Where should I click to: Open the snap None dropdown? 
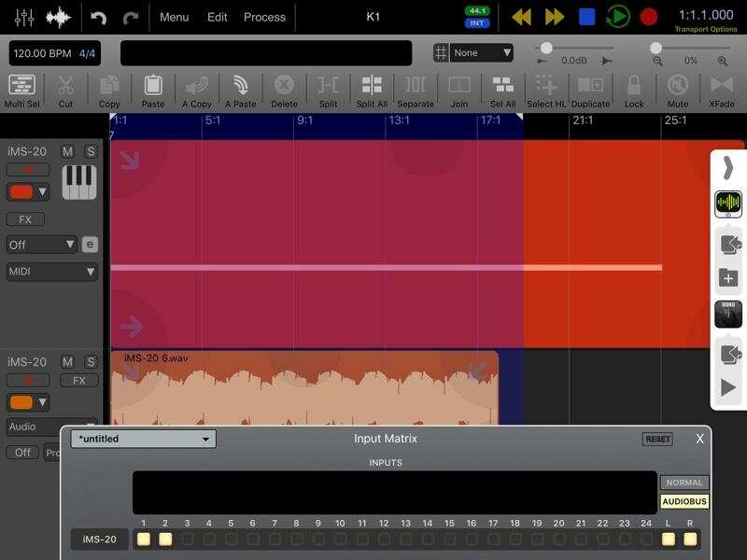pyautogui.click(x=482, y=53)
